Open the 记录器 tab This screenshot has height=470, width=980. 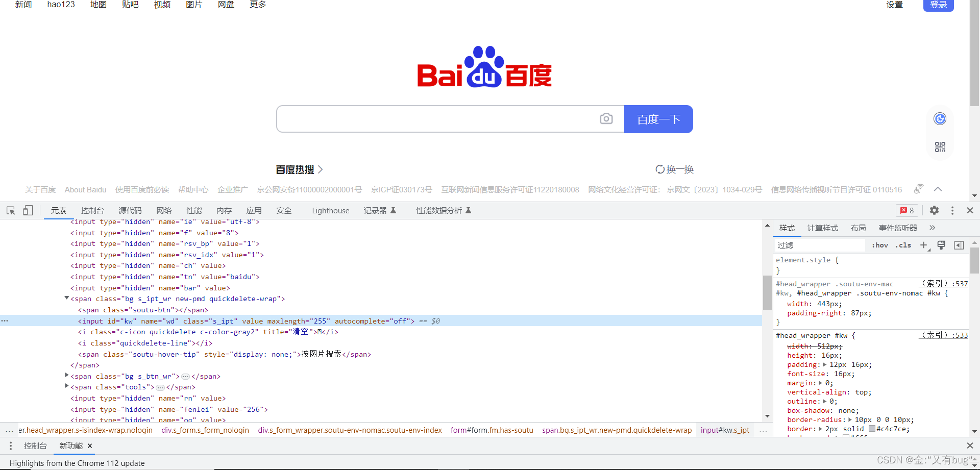(380, 210)
